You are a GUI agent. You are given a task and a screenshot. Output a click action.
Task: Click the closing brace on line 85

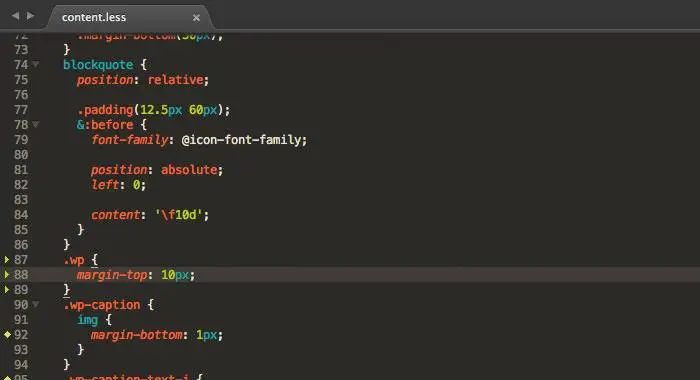click(x=80, y=230)
